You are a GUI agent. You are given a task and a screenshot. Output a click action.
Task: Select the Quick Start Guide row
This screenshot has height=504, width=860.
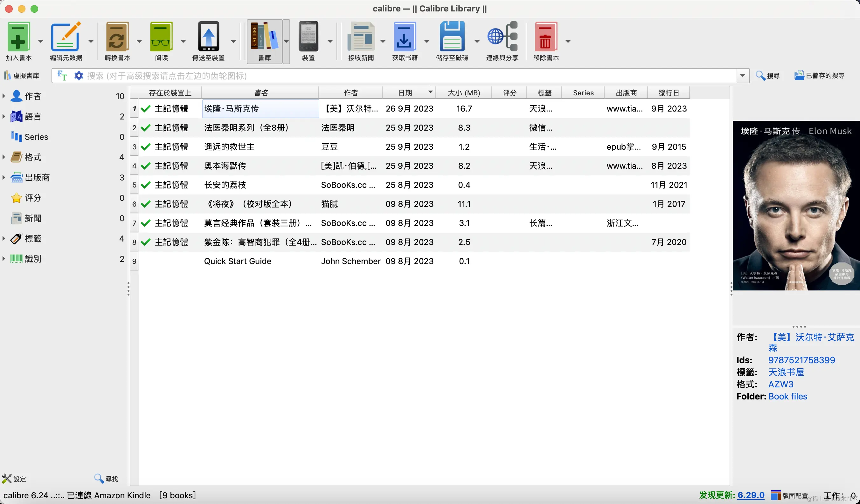point(413,261)
